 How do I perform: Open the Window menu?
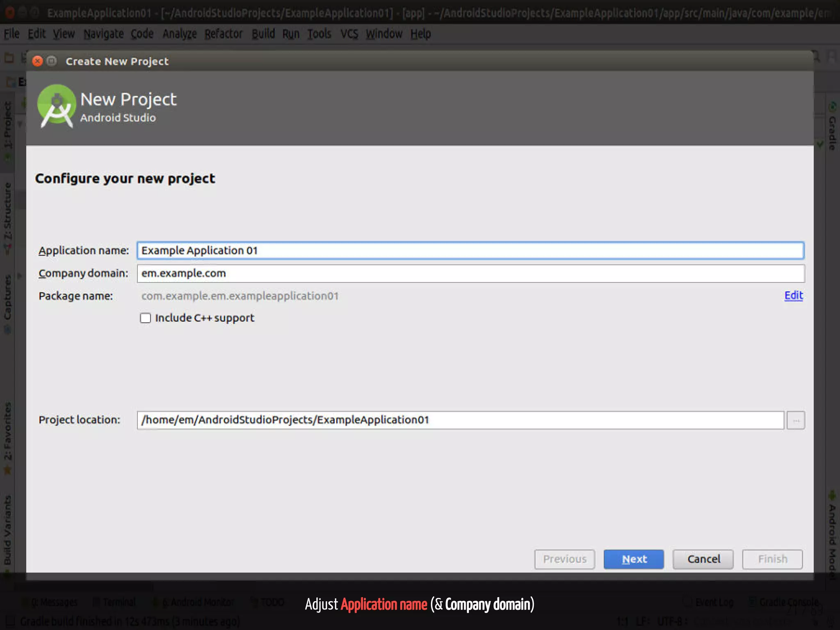click(x=384, y=34)
